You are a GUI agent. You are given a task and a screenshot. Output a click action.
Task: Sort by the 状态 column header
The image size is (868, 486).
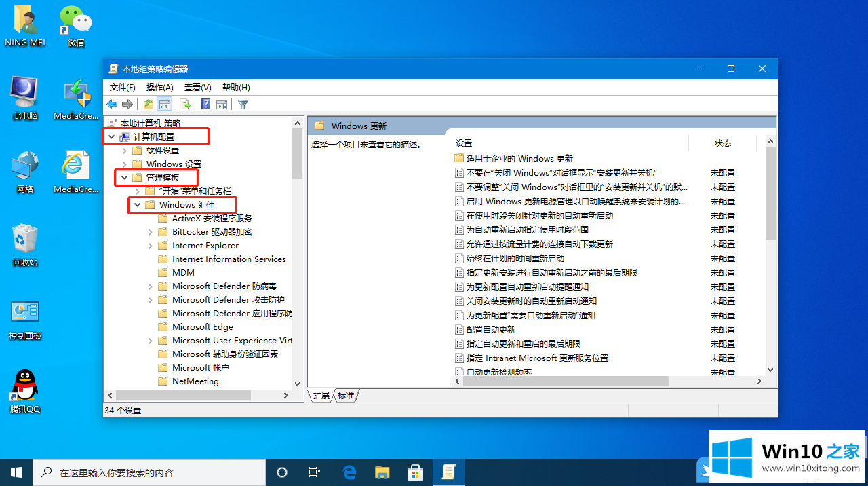coord(723,143)
